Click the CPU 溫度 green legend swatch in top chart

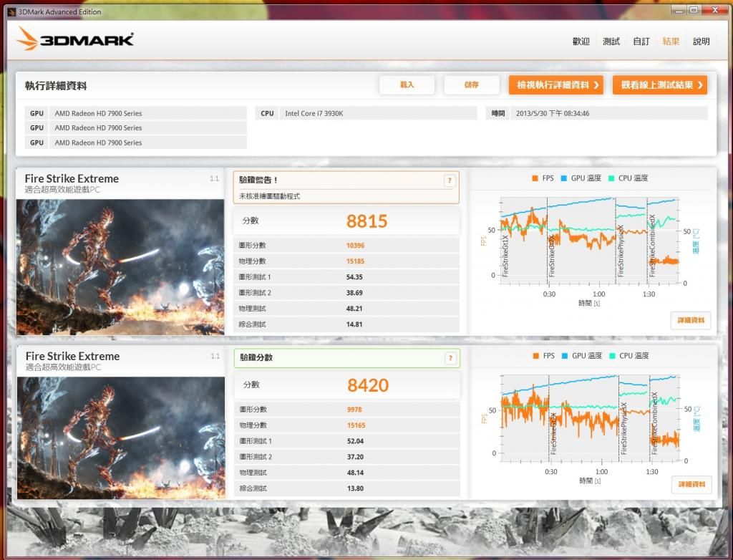pos(611,178)
